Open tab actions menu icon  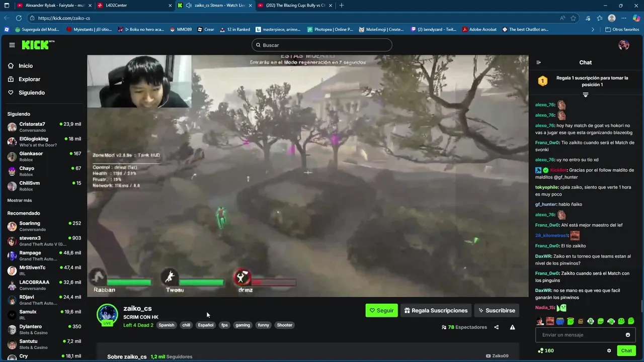click(7, 6)
